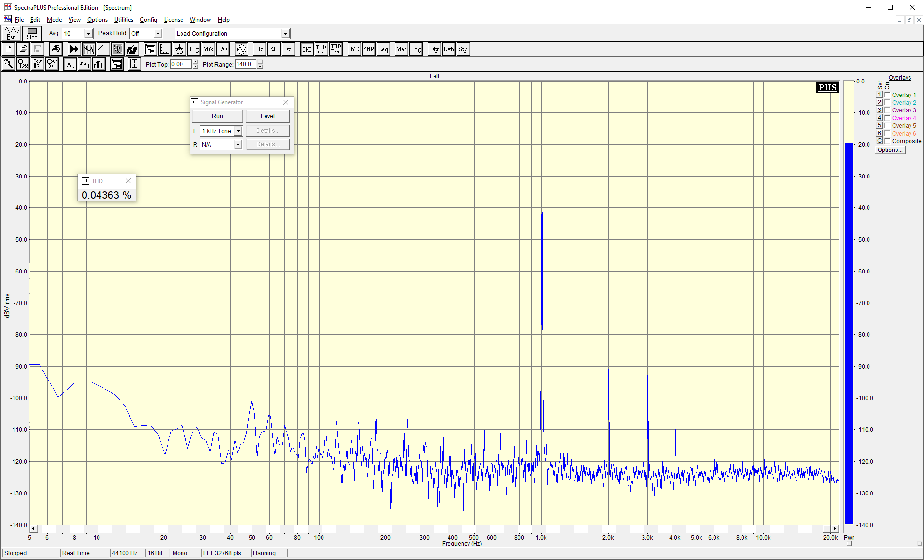
Task: Click Zoom Out 2X icon
Action: [x=38, y=64]
